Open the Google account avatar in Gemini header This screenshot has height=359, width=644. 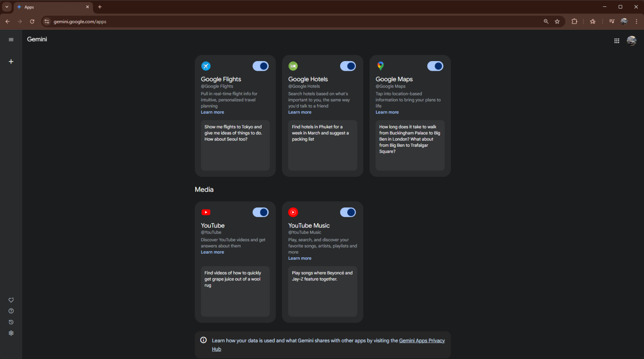pyautogui.click(x=632, y=41)
